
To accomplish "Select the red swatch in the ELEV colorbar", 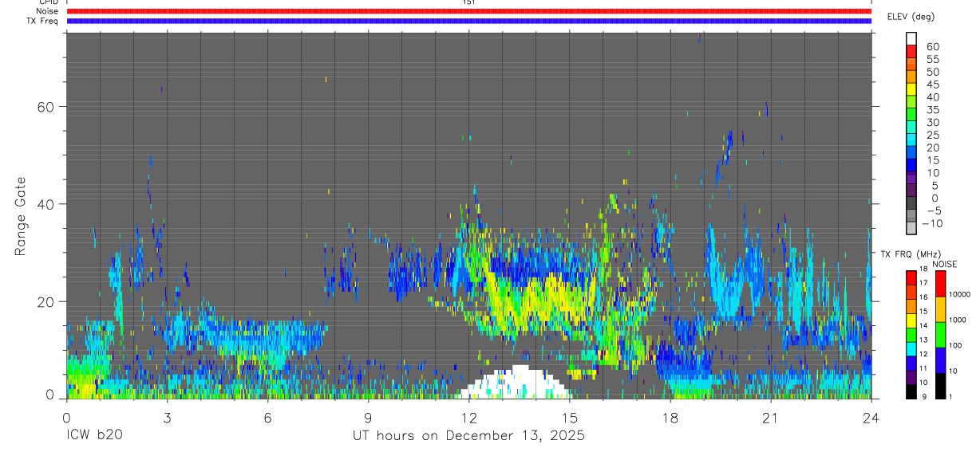I will (x=911, y=51).
